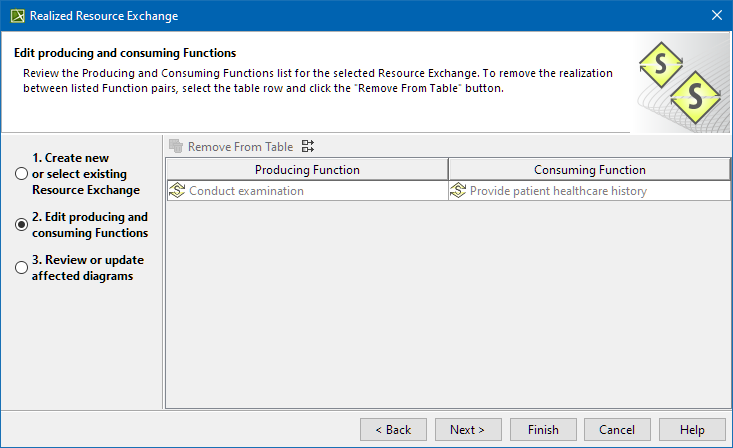This screenshot has width=733, height=448.
Task: Sort by Producing Function column header
Action: (307, 170)
